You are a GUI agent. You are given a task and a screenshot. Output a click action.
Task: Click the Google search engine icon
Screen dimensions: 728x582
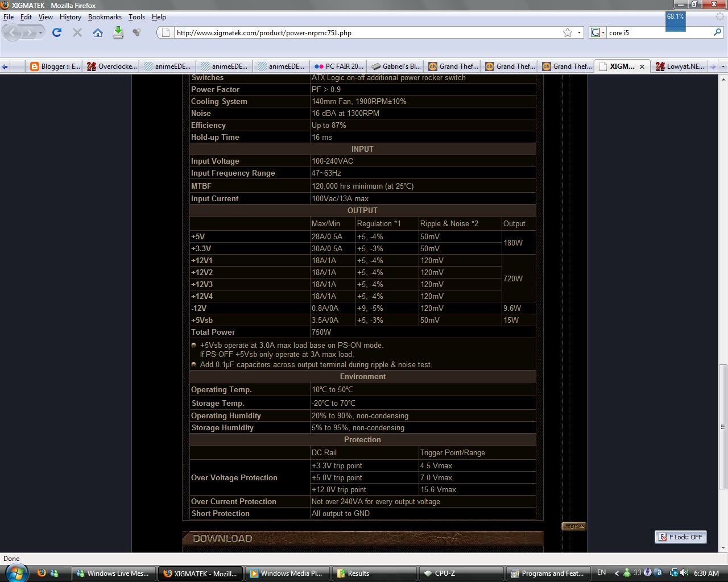pos(595,32)
